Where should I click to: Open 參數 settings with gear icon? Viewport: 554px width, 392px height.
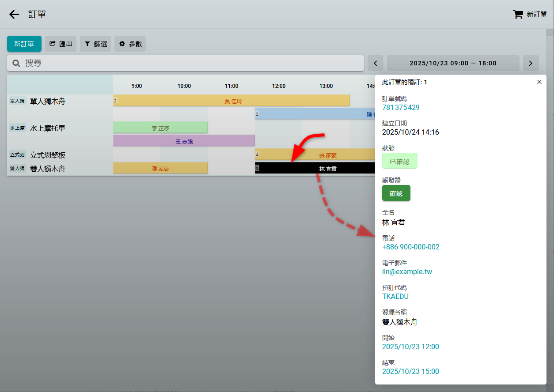[130, 44]
